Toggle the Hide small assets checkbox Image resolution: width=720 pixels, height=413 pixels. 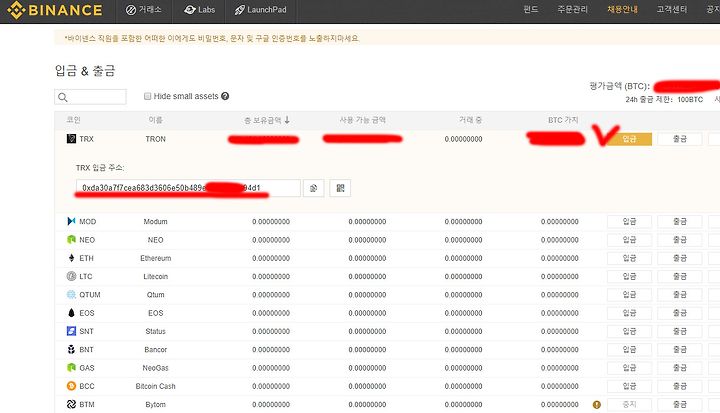(x=147, y=96)
